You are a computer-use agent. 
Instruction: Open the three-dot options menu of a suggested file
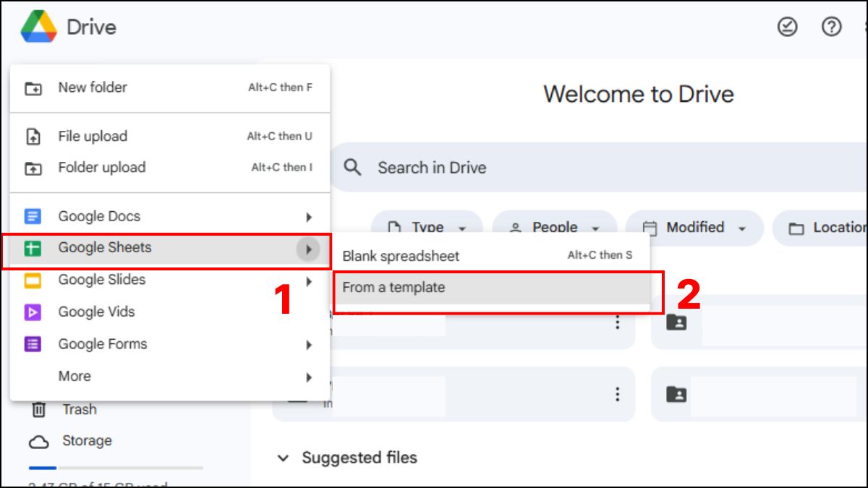[x=617, y=322]
